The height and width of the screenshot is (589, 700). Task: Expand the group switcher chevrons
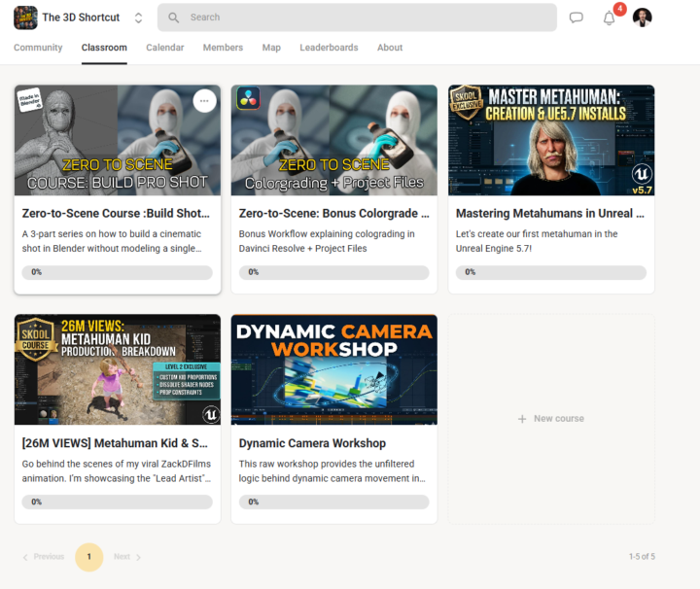(x=138, y=17)
